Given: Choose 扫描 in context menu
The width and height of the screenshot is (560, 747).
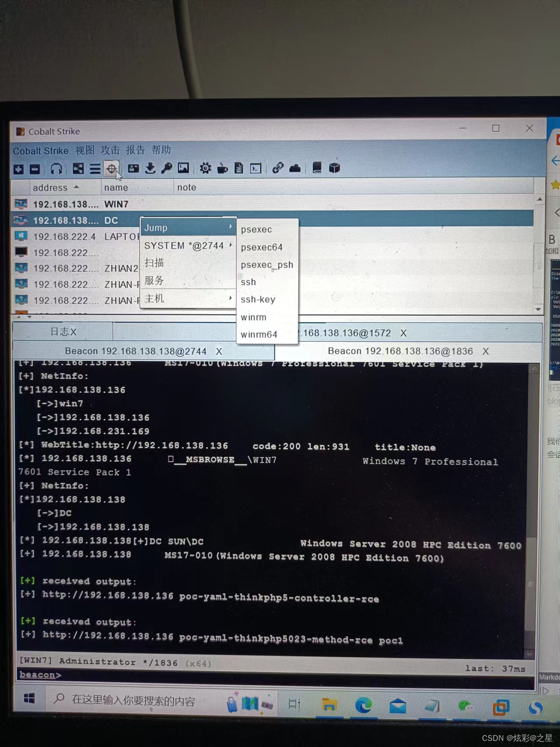Looking at the screenshot, I should pyautogui.click(x=188, y=263).
